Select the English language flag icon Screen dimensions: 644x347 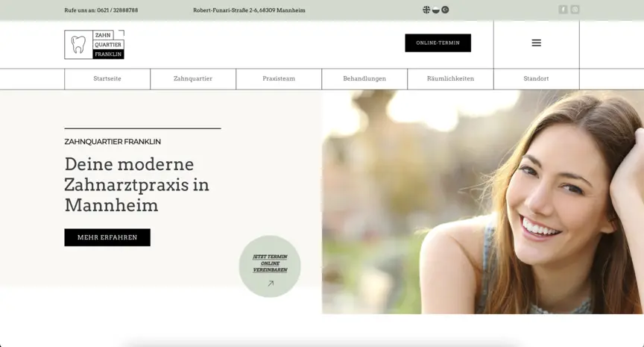(426, 10)
